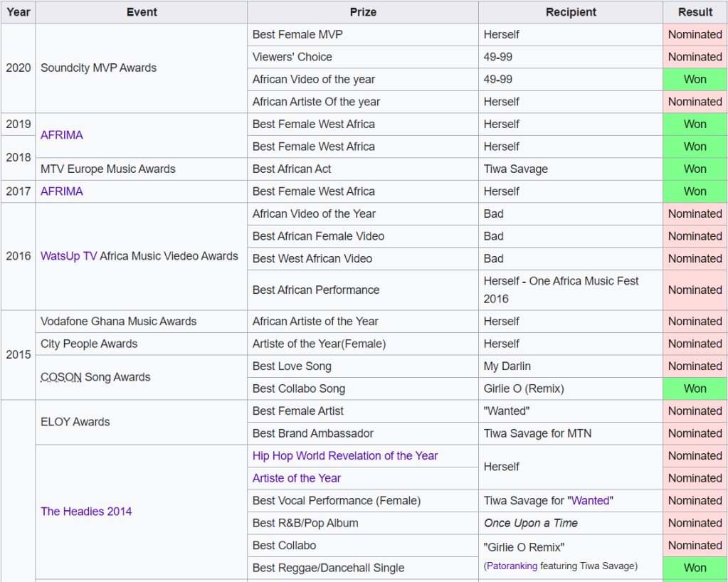Click the Recipient column header
The height and width of the screenshot is (582, 728).
(571, 12)
